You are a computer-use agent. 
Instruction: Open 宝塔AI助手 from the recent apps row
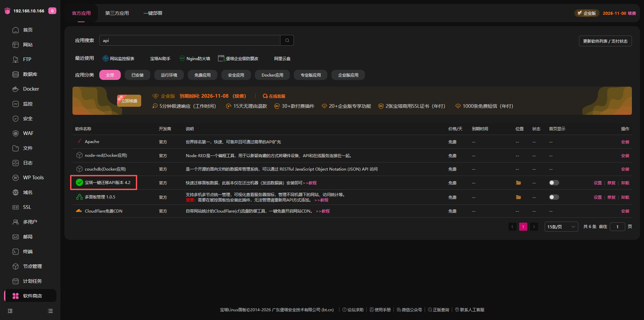[x=160, y=58]
